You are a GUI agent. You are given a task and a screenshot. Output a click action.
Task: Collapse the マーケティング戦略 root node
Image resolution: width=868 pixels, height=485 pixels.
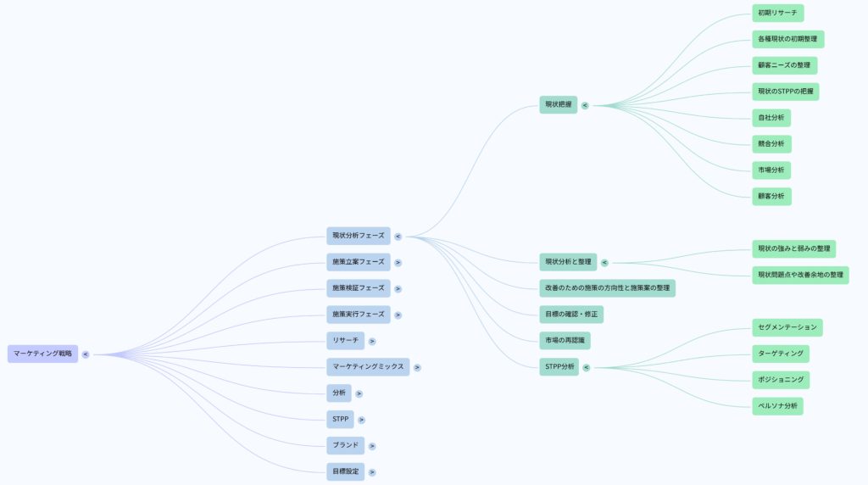tap(86, 354)
